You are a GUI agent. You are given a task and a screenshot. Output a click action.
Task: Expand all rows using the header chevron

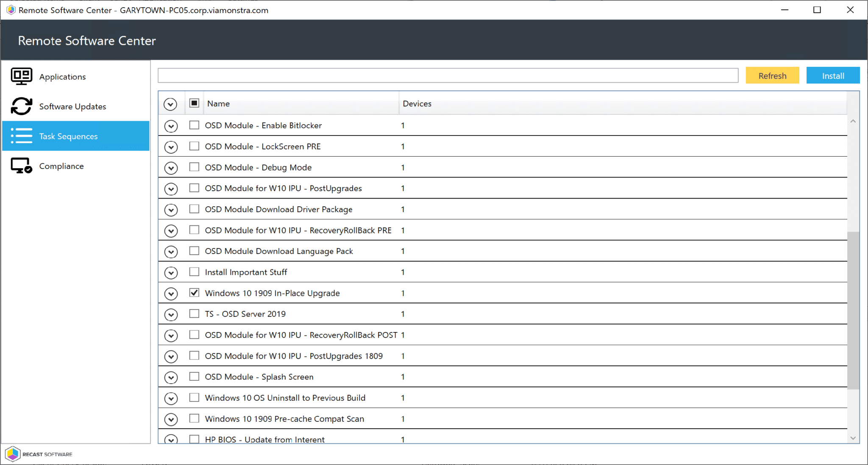170,104
